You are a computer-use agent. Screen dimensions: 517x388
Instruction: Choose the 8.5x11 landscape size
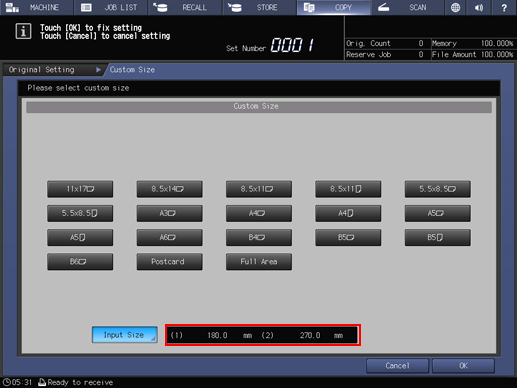[x=259, y=189]
